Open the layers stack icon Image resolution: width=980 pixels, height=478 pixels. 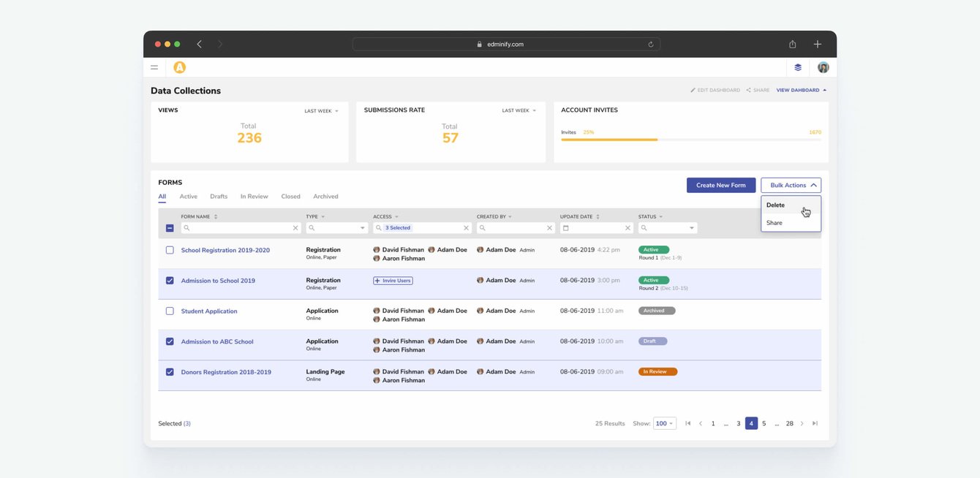coord(798,67)
